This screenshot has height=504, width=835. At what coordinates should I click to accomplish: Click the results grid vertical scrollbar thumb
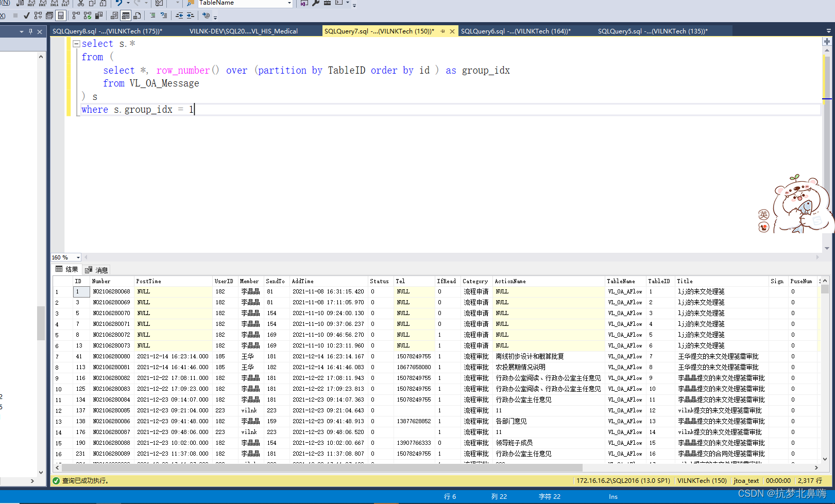pyautogui.click(x=825, y=288)
